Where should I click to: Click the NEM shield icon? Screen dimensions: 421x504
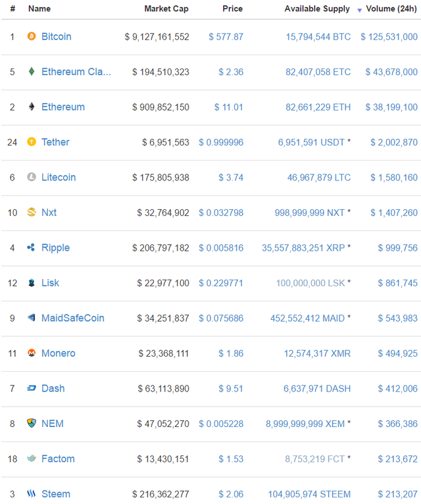(32, 423)
